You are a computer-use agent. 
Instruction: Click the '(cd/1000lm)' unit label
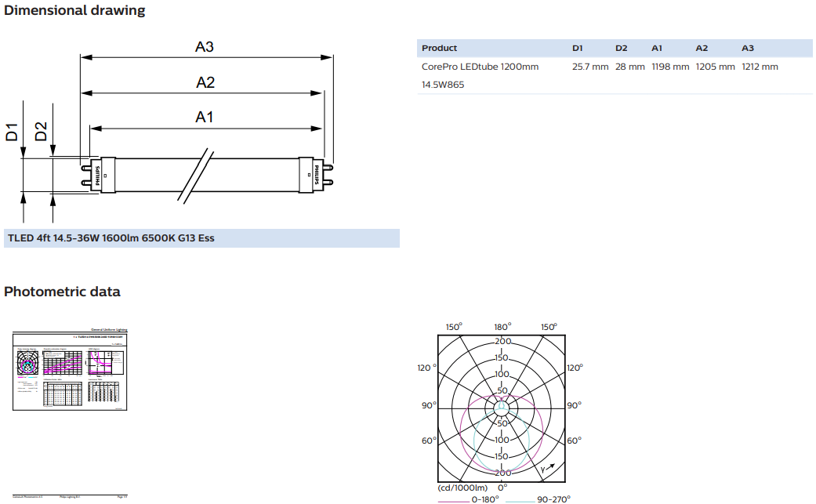[x=462, y=488]
